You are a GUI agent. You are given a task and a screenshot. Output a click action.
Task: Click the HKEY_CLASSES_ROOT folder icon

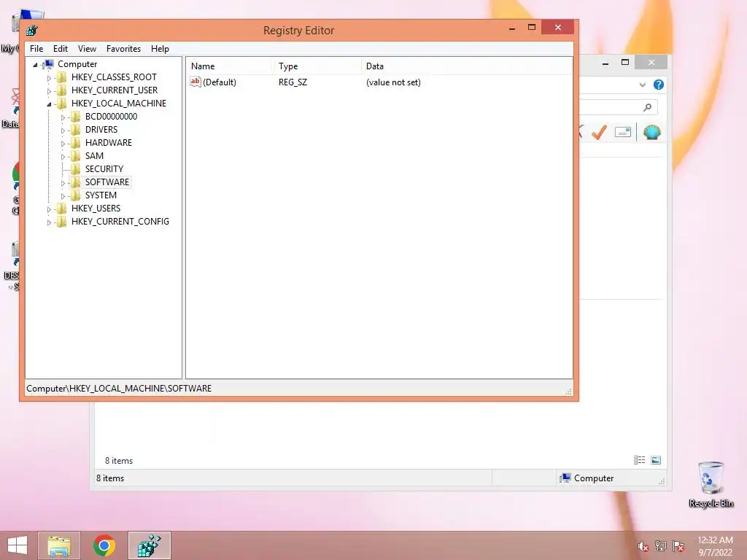click(x=61, y=77)
